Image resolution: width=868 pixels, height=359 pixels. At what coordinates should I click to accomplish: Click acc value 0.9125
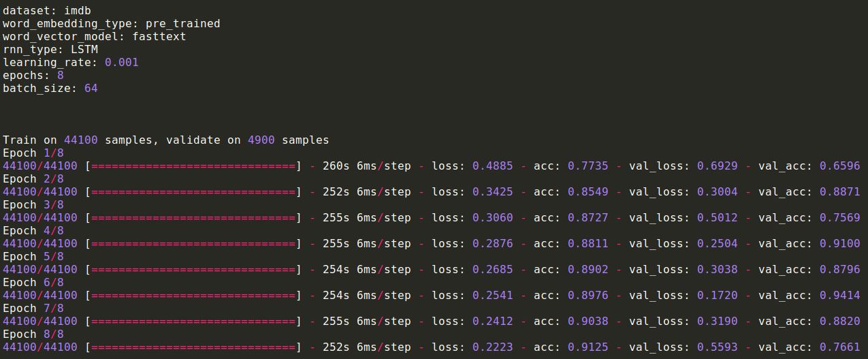point(588,347)
